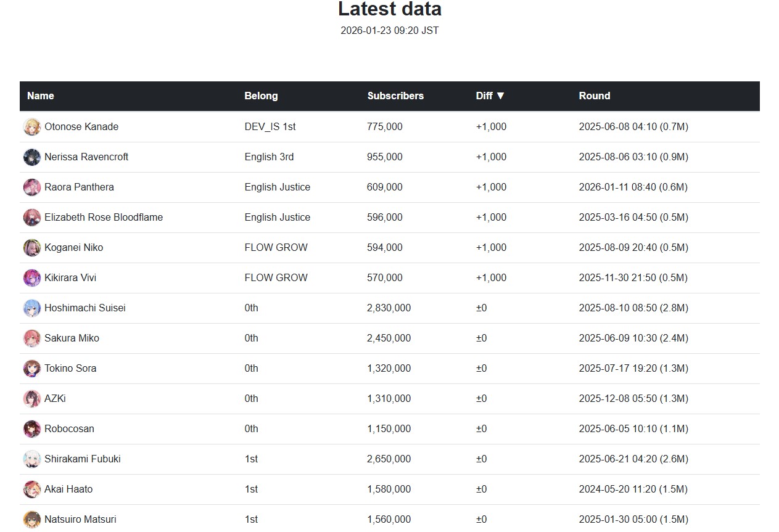The width and height of the screenshot is (779, 532).
Task: Click the 2,830,000 subscribers value
Action: [x=389, y=308]
